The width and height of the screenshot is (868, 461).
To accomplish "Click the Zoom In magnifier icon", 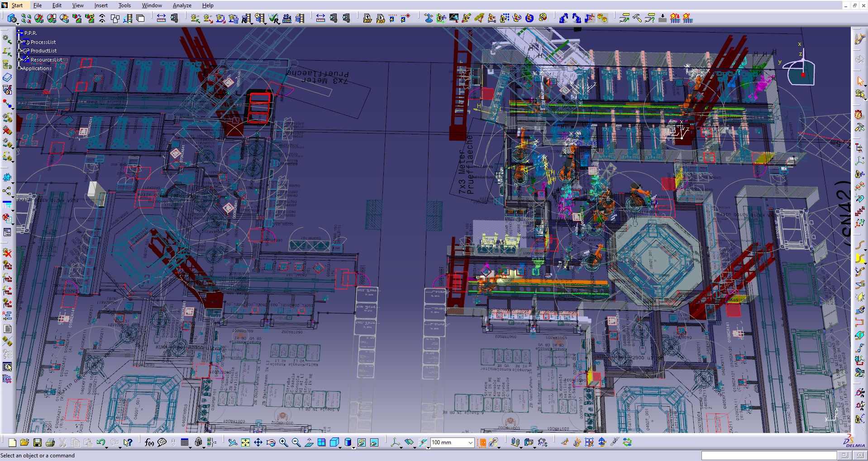I will pyautogui.click(x=283, y=442).
